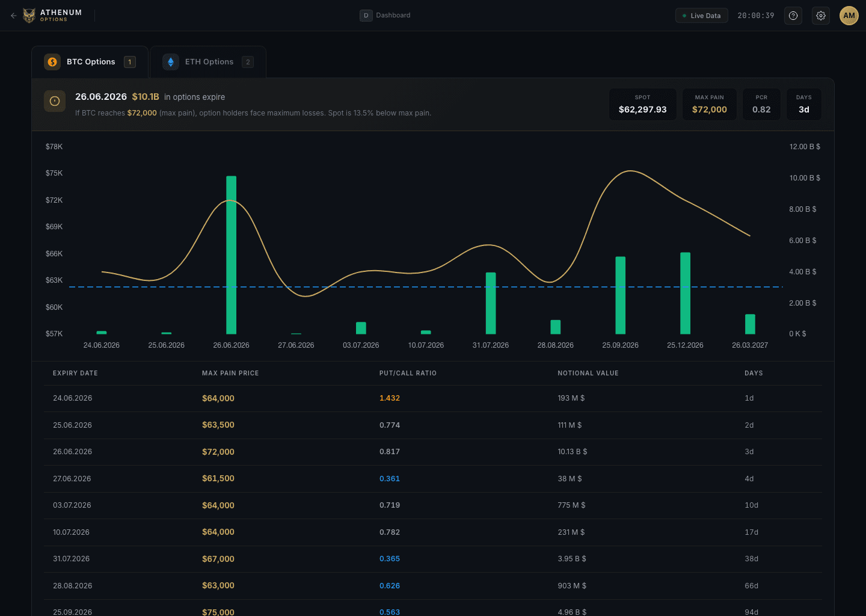Click the D Dashboard badge icon
The height and width of the screenshot is (616, 866).
pos(366,16)
